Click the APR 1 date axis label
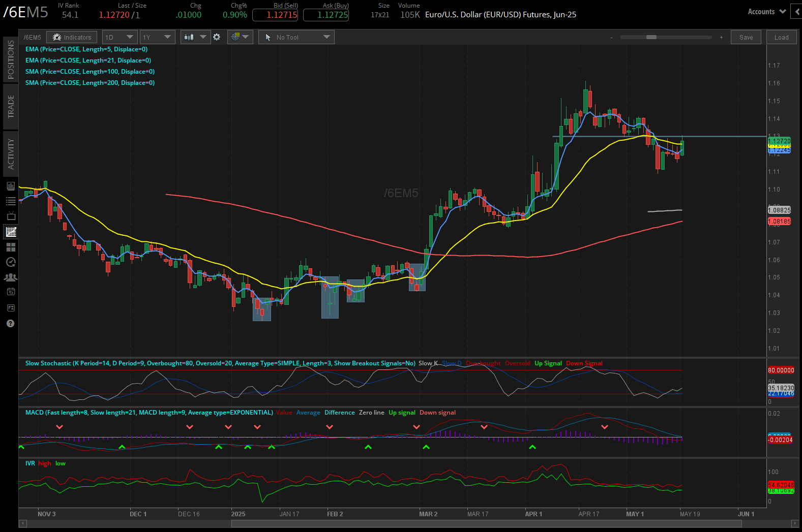 533,514
